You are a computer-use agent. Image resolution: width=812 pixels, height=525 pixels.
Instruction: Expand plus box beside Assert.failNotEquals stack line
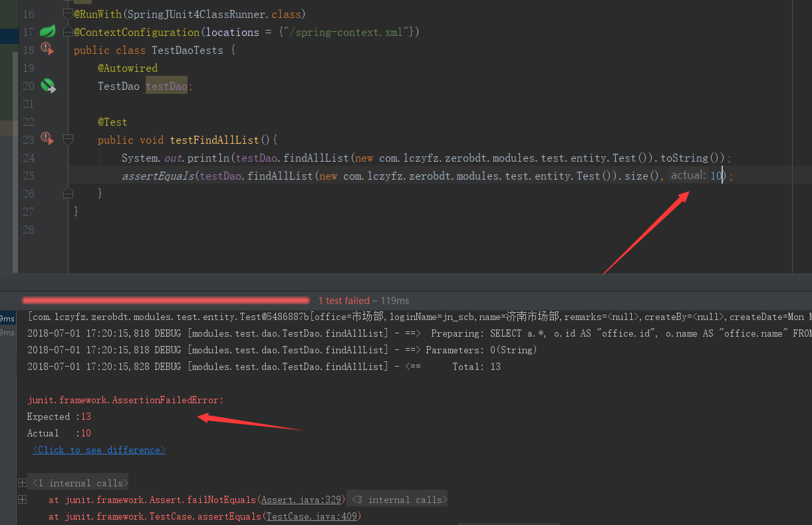[x=22, y=499]
